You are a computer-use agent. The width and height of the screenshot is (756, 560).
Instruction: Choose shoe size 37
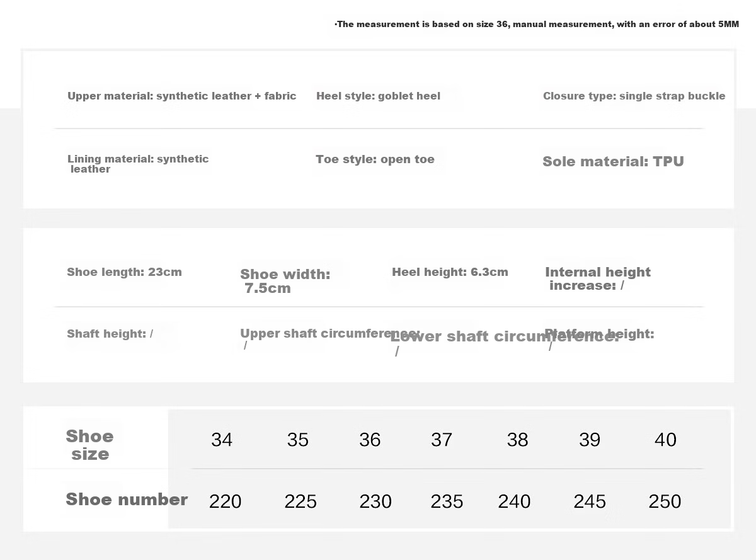point(442,440)
